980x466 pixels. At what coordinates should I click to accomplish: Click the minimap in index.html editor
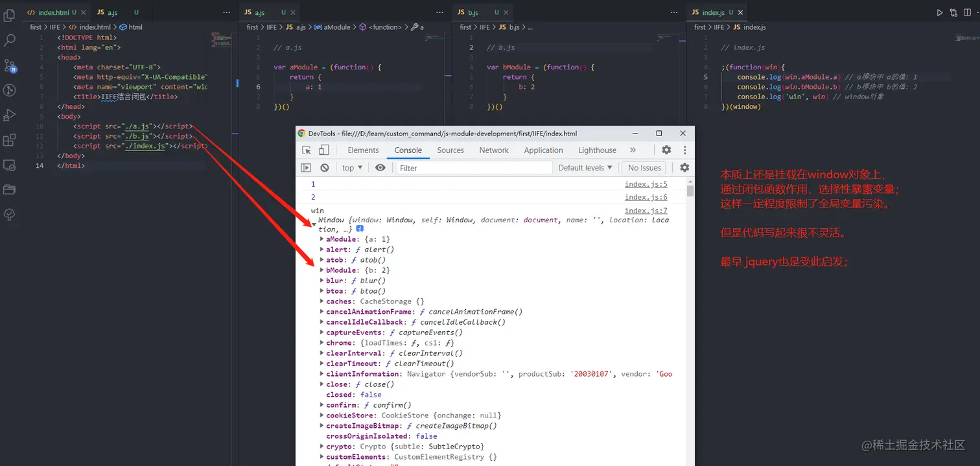(222, 40)
